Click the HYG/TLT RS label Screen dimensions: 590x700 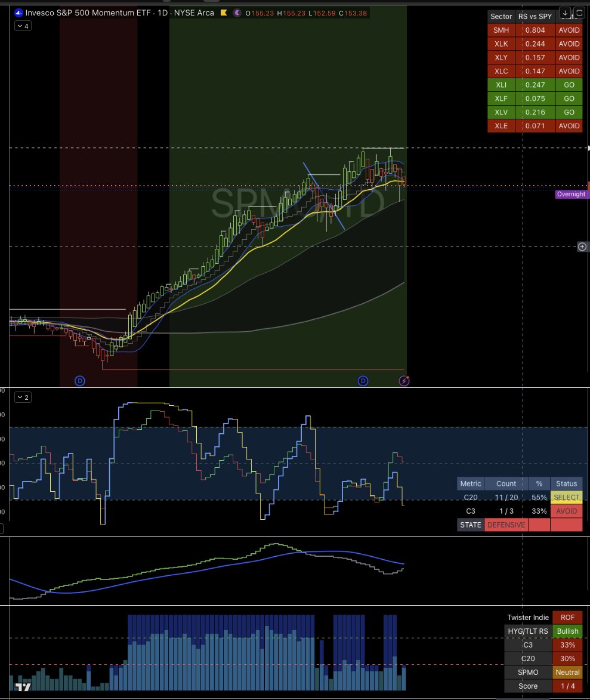click(x=528, y=631)
